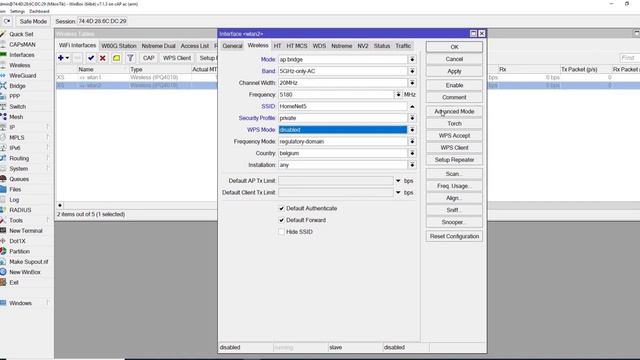
Task: Click the OK button
Action: tap(454, 47)
